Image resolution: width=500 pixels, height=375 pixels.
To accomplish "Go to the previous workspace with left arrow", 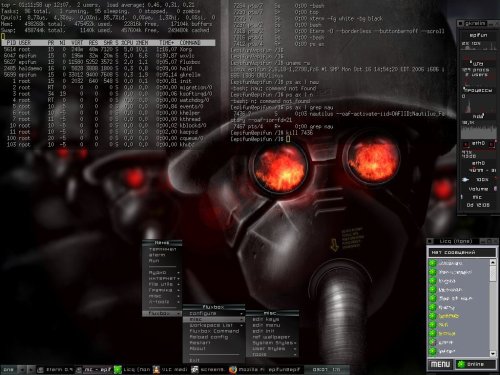I will [21, 369].
